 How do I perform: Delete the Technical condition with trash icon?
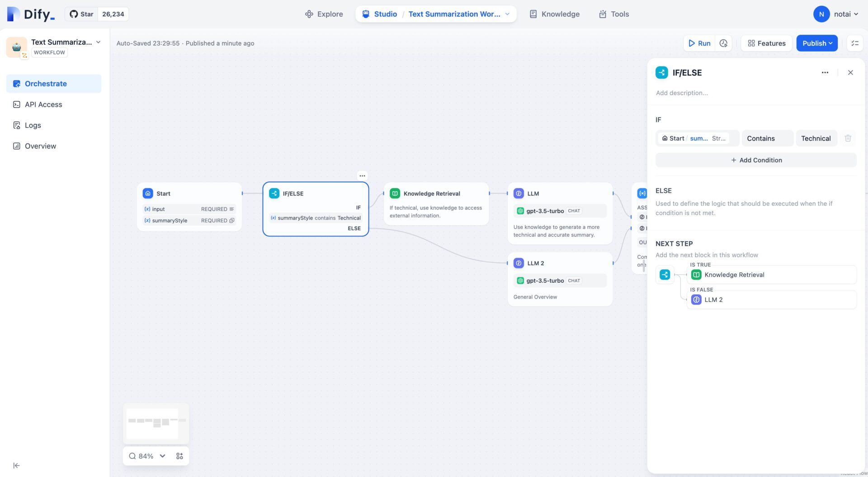click(848, 138)
